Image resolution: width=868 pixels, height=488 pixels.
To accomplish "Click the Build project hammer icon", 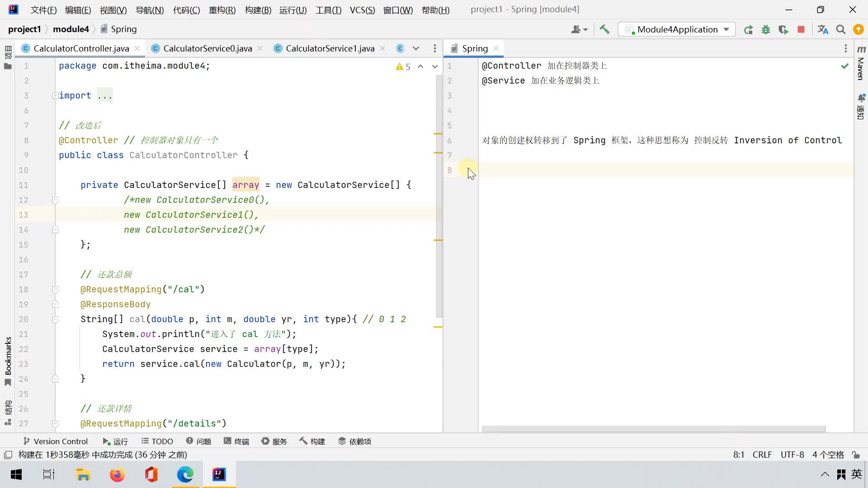I will click(604, 29).
